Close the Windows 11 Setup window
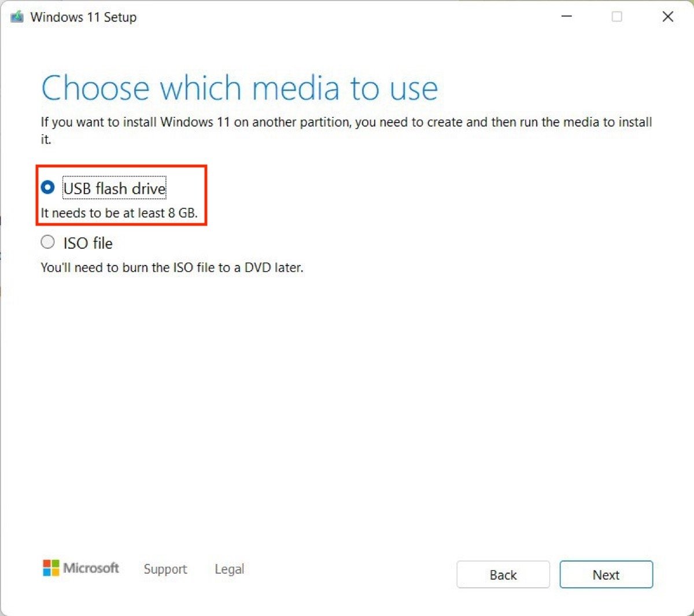Image resolution: width=694 pixels, height=616 pixels. point(668,16)
